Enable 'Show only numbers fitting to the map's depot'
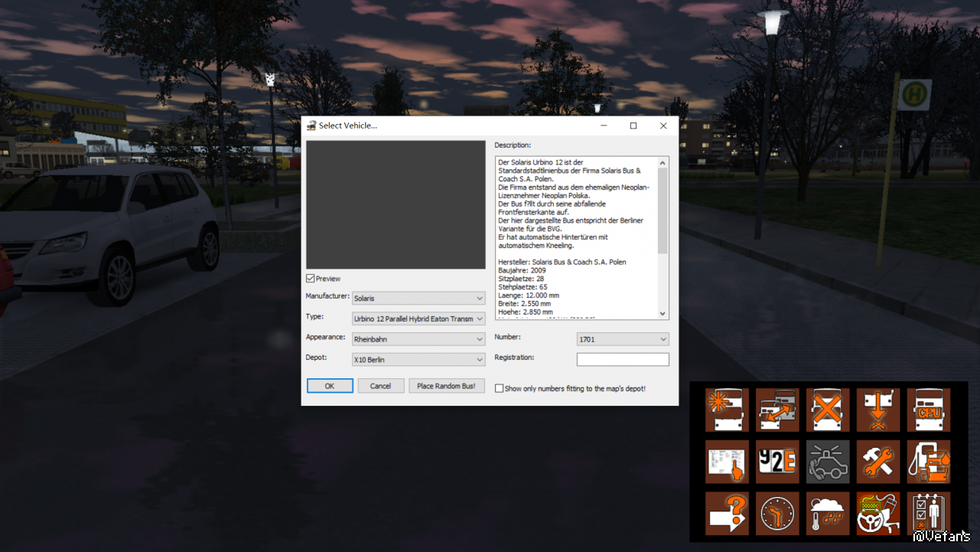 coord(500,389)
